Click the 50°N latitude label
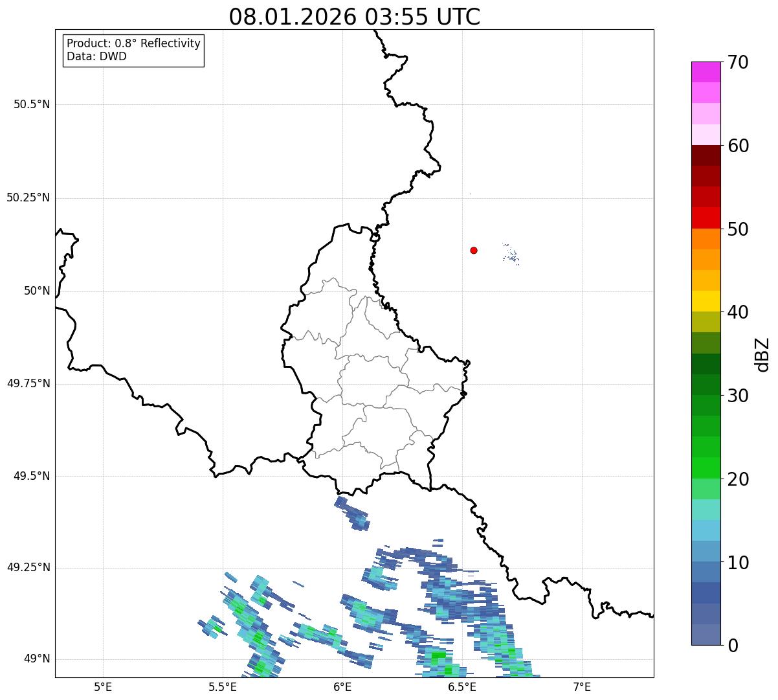 37,291
